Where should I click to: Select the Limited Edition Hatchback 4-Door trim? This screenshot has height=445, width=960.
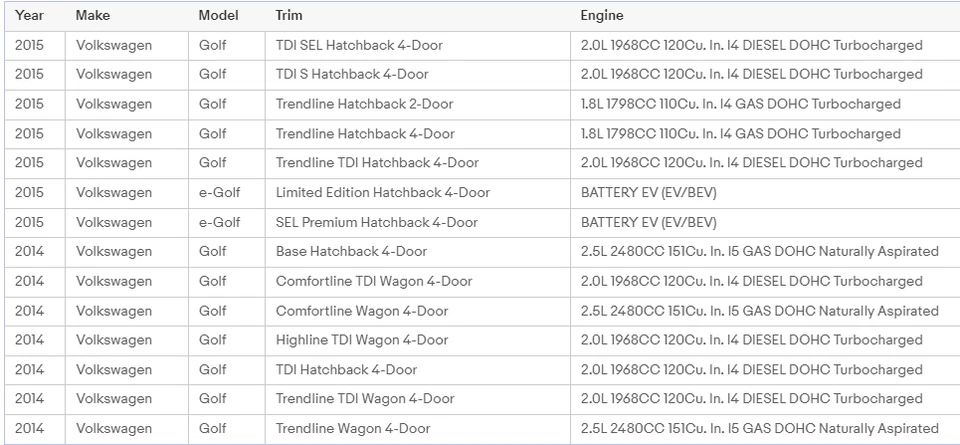pyautogui.click(x=383, y=193)
